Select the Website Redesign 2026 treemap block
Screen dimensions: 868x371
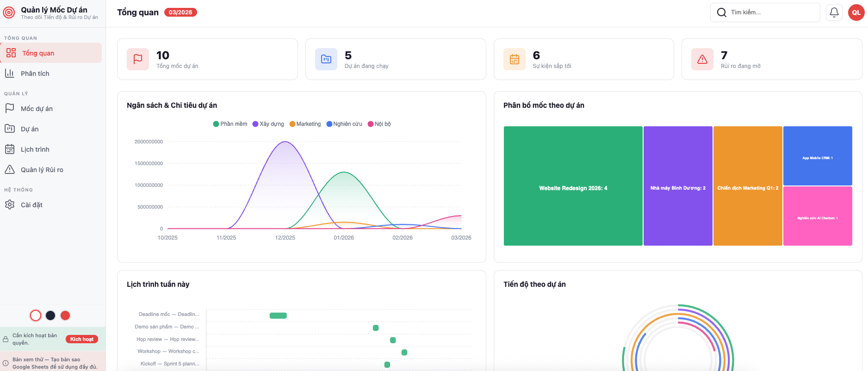click(x=573, y=186)
